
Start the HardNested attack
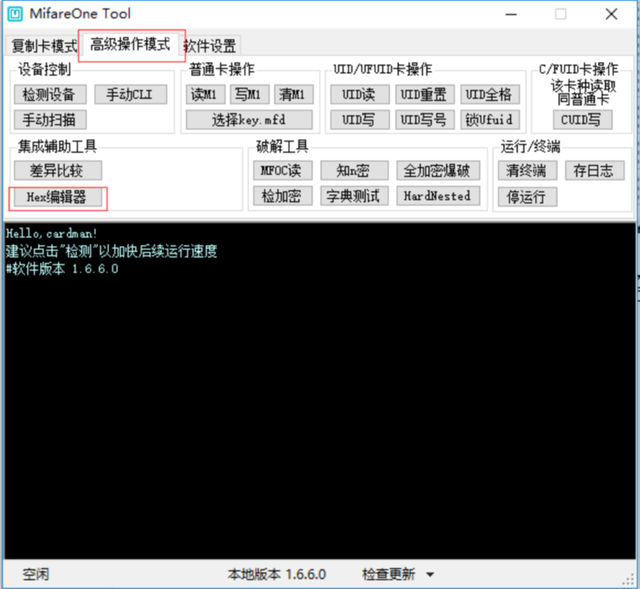(x=438, y=196)
